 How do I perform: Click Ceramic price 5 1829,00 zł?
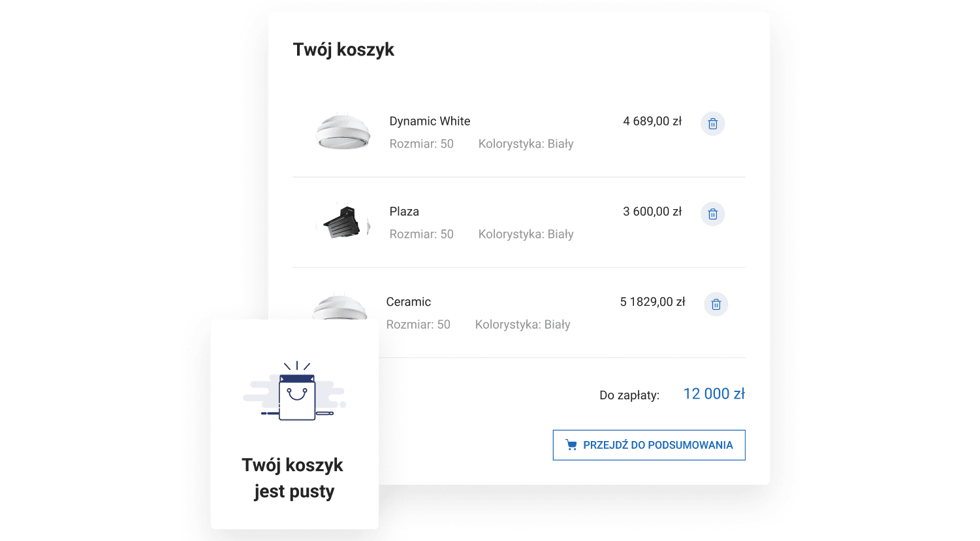coord(652,302)
